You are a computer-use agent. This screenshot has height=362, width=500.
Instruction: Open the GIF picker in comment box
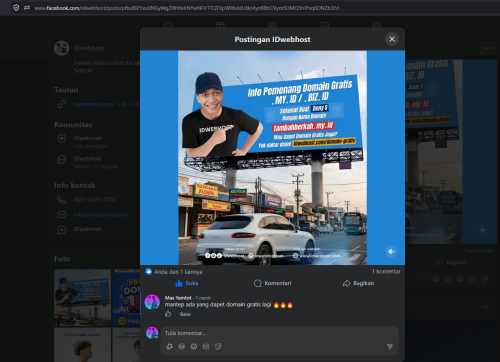pyautogui.click(x=206, y=347)
